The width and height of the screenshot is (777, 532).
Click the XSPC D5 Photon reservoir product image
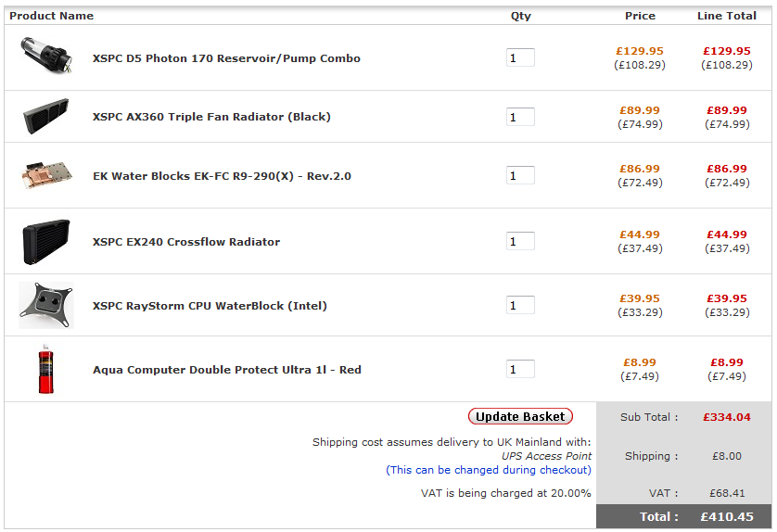pyautogui.click(x=45, y=57)
